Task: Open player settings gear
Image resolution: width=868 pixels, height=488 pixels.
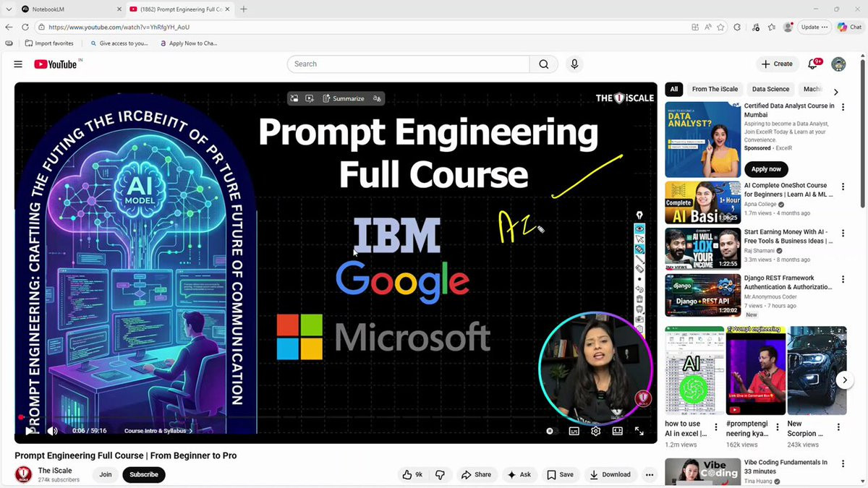Action: [595, 431]
